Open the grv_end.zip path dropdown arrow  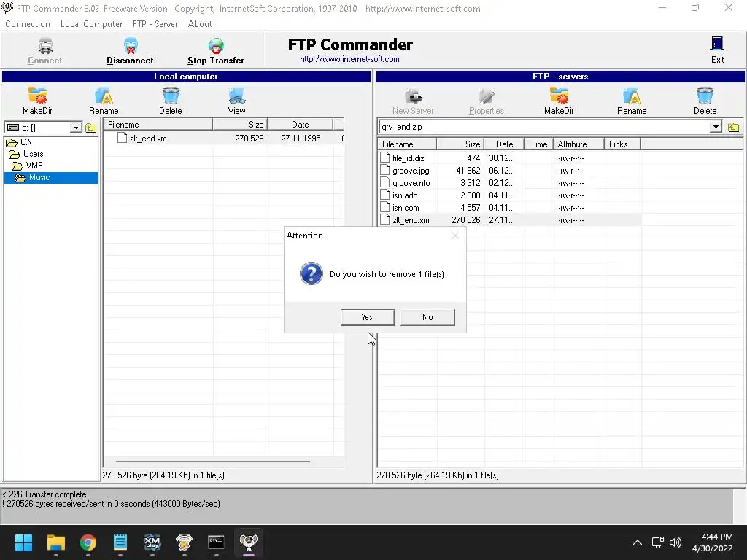(716, 127)
